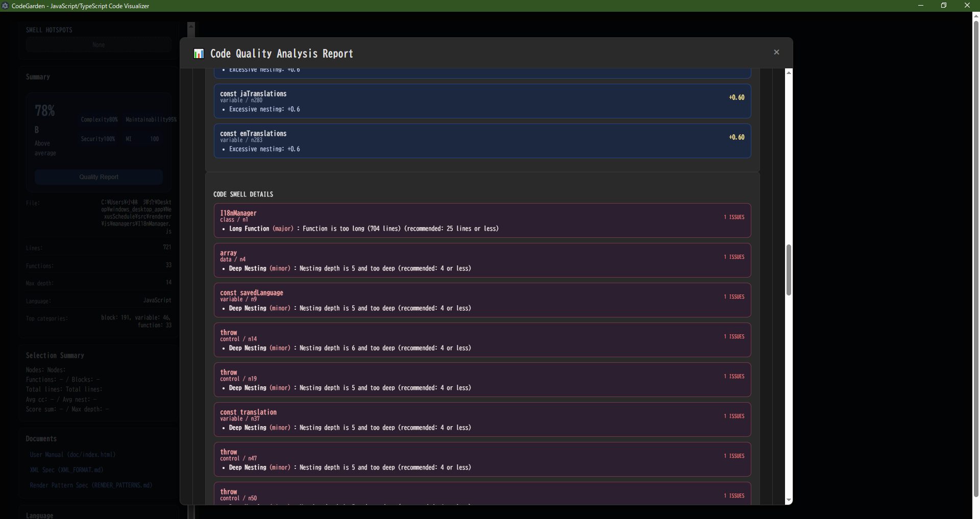Click the report scrollbar up arrow
The width and height of the screenshot is (980, 519).
[x=789, y=73]
